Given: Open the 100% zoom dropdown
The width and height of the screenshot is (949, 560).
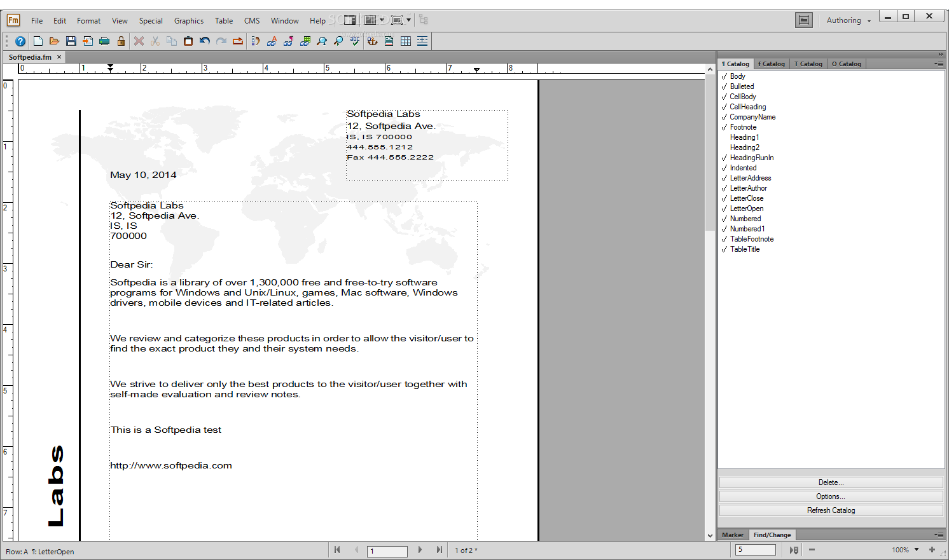Looking at the screenshot, I should click(x=917, y=550).
